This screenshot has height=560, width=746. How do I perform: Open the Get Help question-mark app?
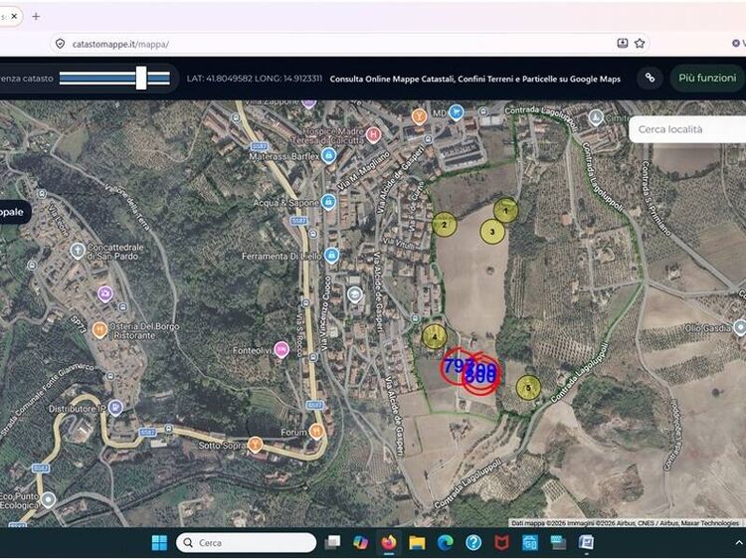click(473, 543)
